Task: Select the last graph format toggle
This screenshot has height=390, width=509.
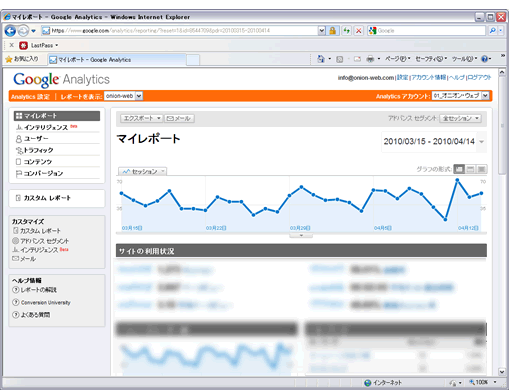Action: [482, 169]
